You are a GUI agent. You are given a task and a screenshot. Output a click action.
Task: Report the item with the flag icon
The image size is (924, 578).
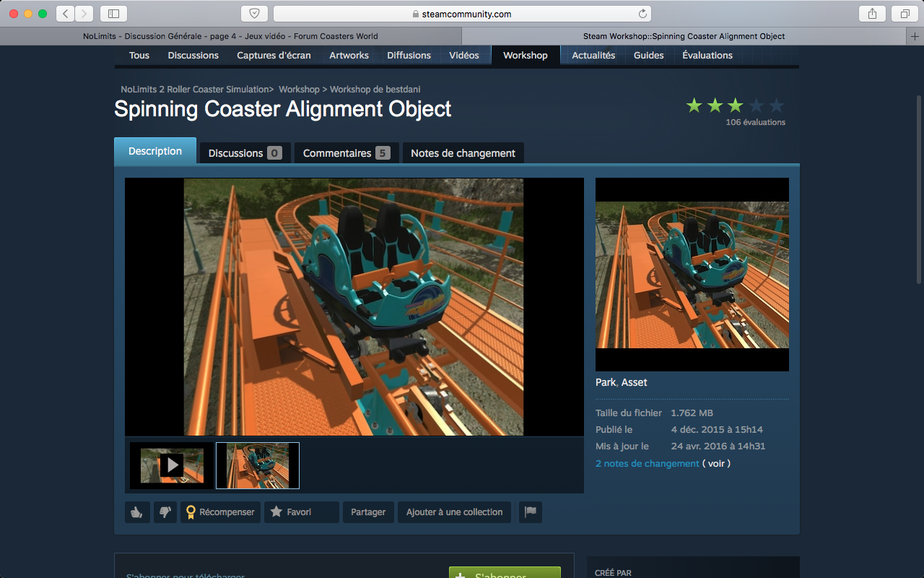pyautogui.click(x=531, y=512)
